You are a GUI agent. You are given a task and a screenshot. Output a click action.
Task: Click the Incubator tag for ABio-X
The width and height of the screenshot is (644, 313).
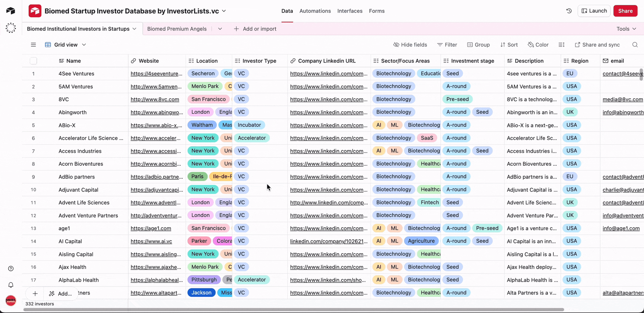point(249,125)
